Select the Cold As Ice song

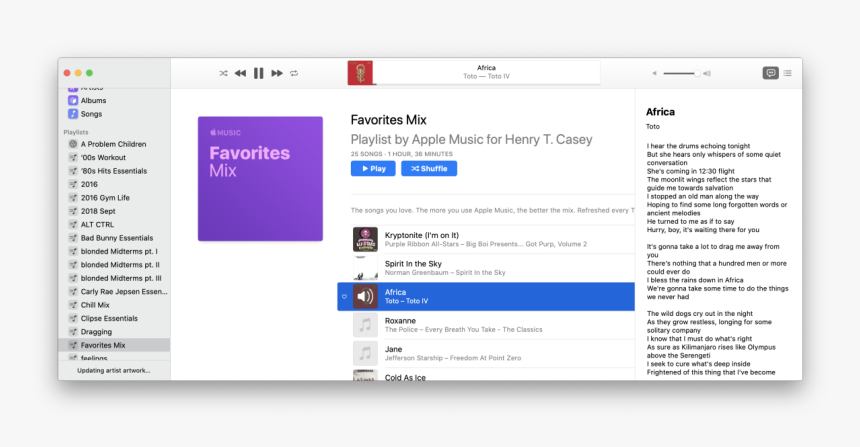[x=486, y=375]
